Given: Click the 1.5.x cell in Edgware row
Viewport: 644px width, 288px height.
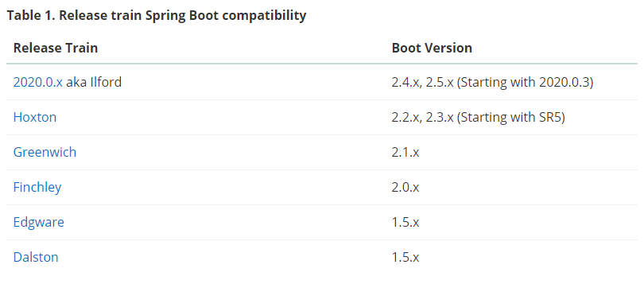Looking at the screenshot, I should click(x=405, y=222).
